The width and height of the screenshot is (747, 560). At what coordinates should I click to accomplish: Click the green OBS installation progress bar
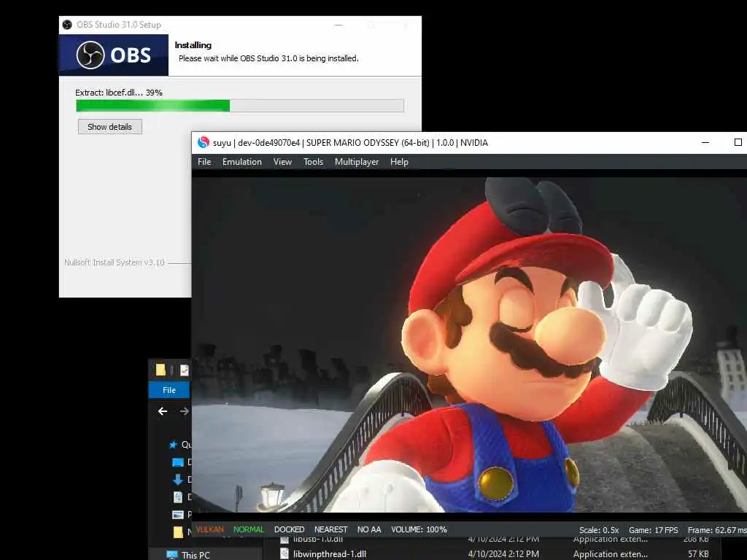click(x=239, y=105)
